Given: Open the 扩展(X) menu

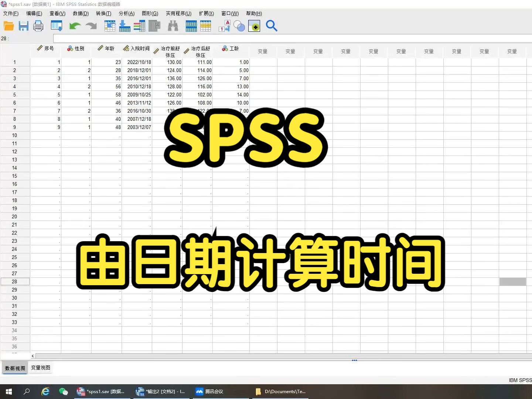Looking at the screenshot, I should (206, 13).
